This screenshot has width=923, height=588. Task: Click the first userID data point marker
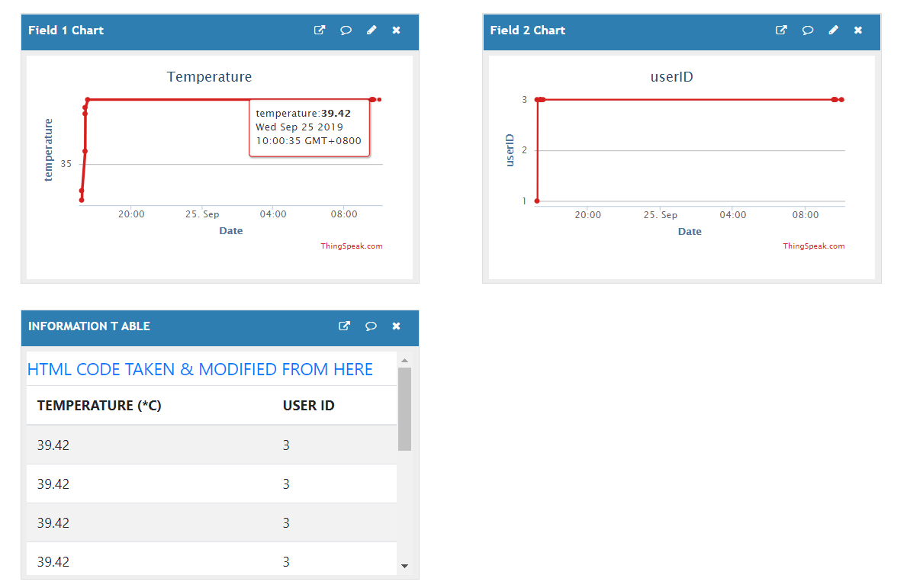coord(538,99)
